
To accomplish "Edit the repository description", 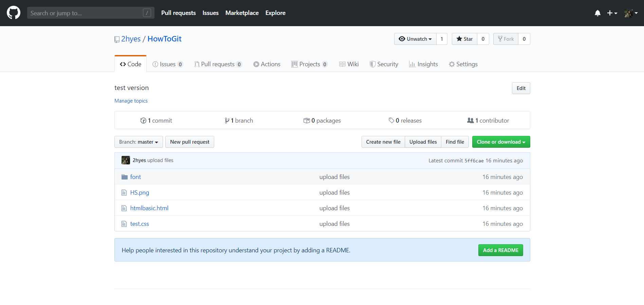I will tap(521, 88).
